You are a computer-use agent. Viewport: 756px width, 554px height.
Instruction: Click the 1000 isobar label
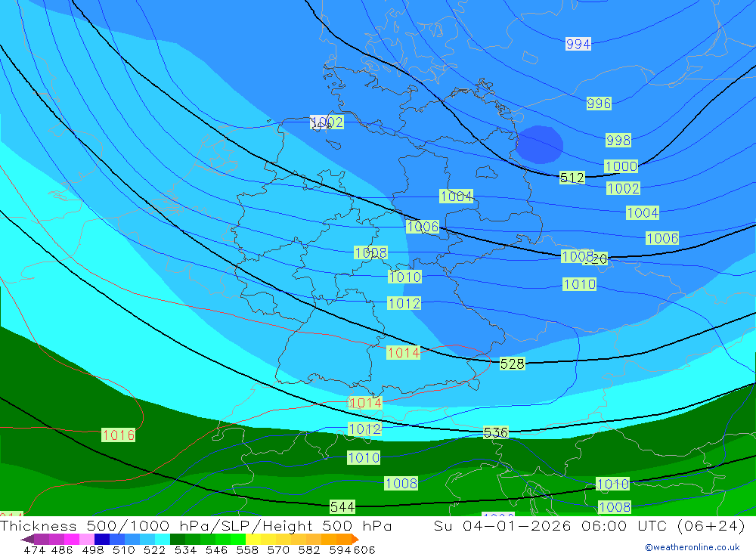coord(621,166)
